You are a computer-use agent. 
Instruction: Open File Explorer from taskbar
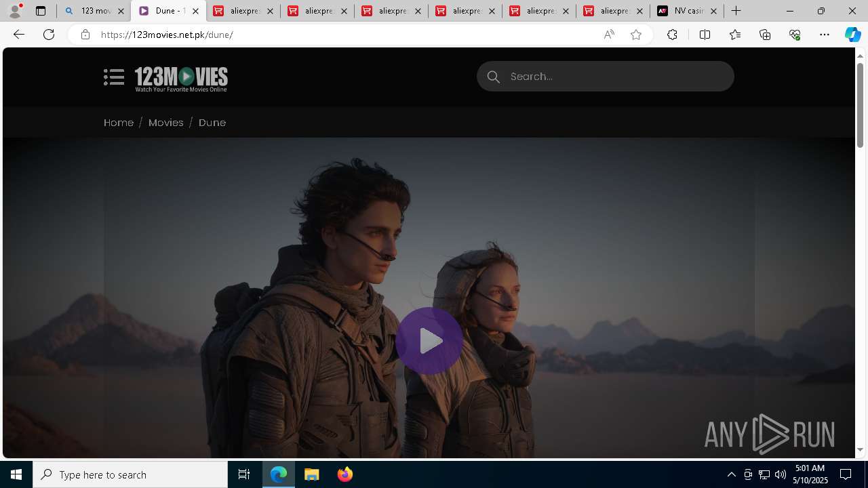point(312,474)
